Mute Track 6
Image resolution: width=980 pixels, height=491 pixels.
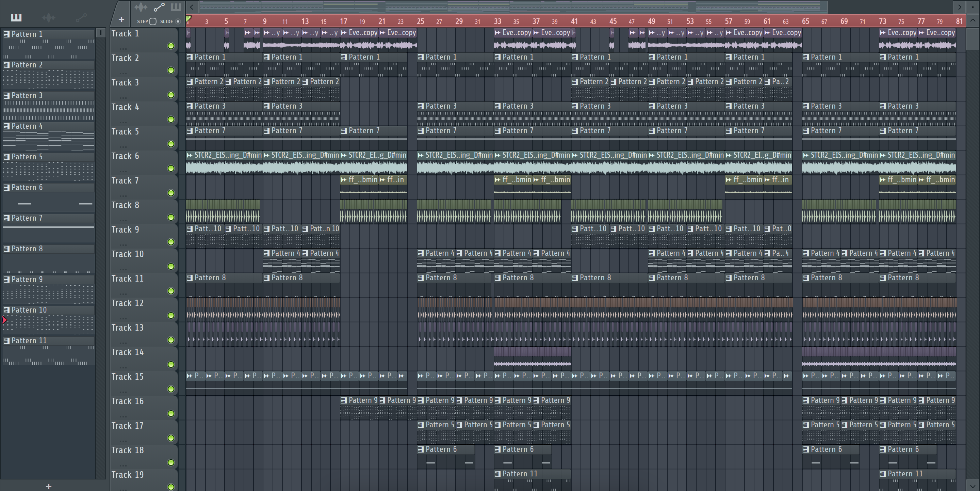point(171,168)
